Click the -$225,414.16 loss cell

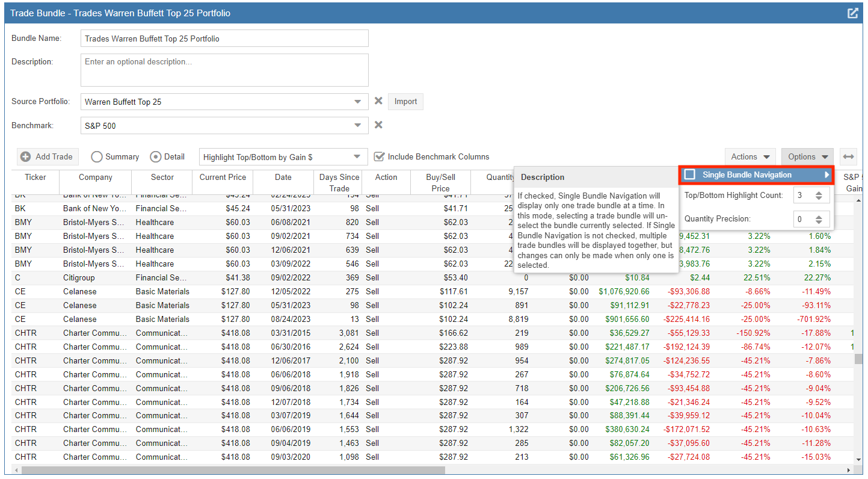coord(686,319)
